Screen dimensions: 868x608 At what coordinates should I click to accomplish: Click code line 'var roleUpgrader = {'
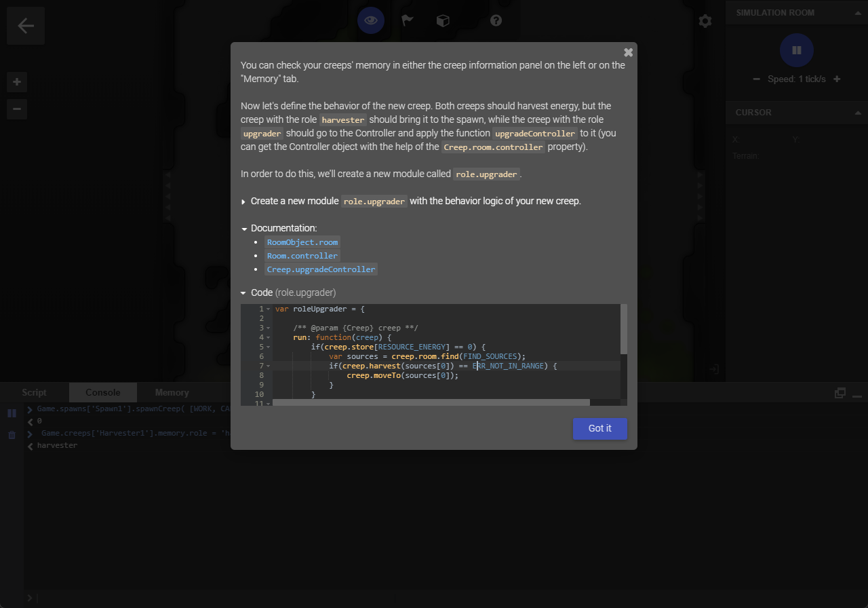click(320, 309)
